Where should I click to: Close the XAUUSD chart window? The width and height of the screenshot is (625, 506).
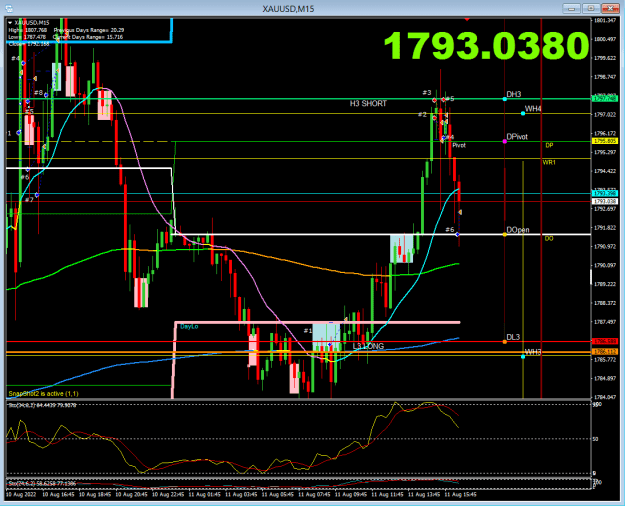[x=610, y=8]
